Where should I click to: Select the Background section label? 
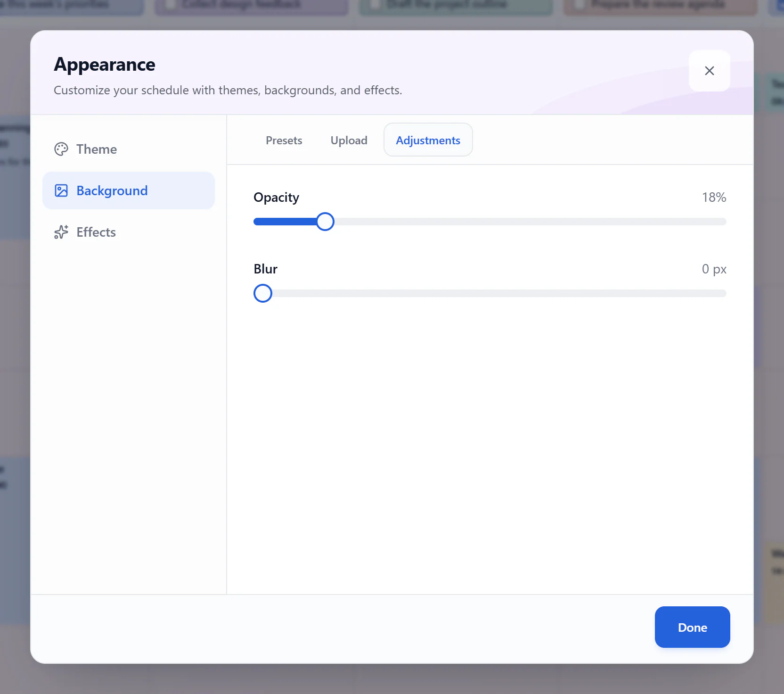112,190
